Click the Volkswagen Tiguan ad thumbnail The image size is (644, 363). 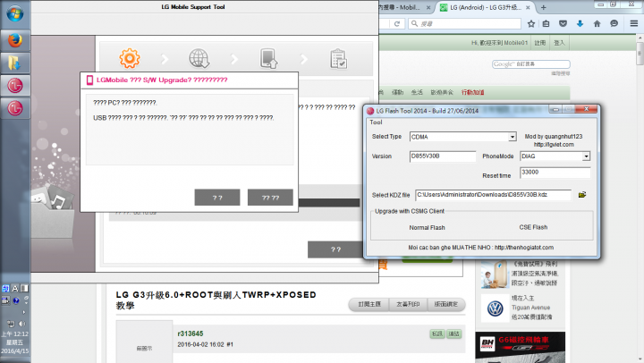[x=495, y=308]
